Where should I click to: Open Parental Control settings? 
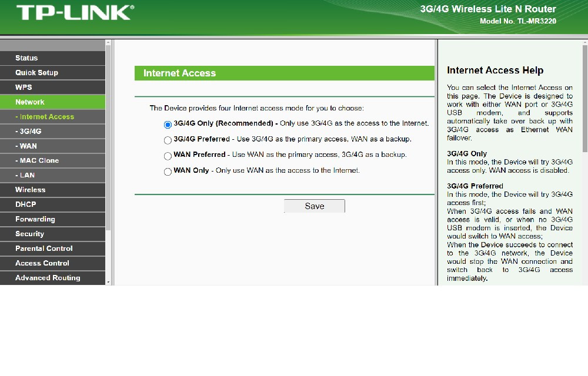[44, 249]
